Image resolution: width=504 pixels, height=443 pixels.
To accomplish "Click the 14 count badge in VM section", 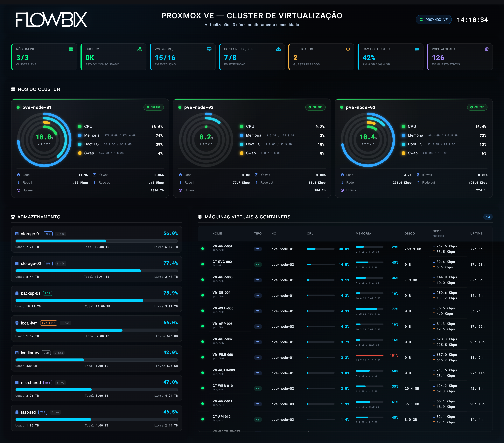I will pyautogui.click(x=488, y=217).
